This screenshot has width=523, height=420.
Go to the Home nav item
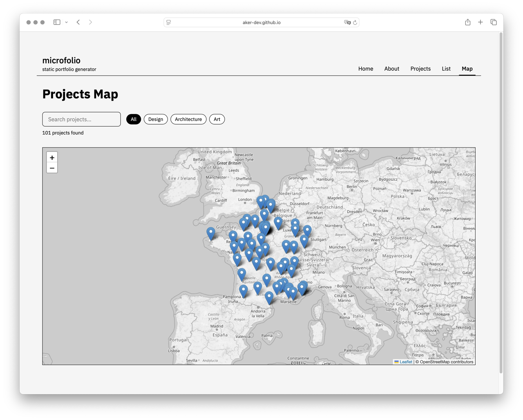[366, 69]
